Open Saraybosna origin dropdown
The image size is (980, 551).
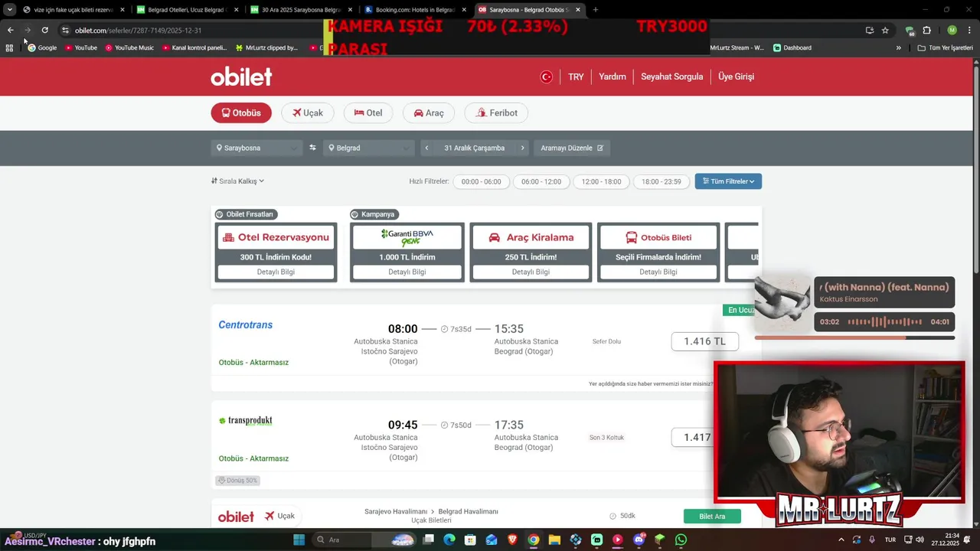click(256, 148)
